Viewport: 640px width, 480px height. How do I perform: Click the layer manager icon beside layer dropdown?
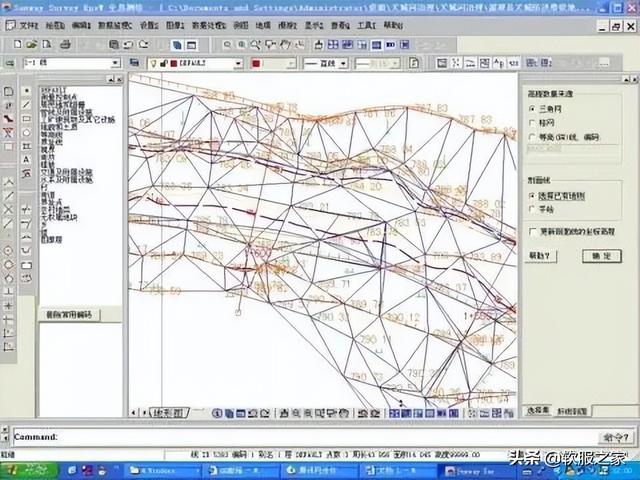[x=134, y=63]
